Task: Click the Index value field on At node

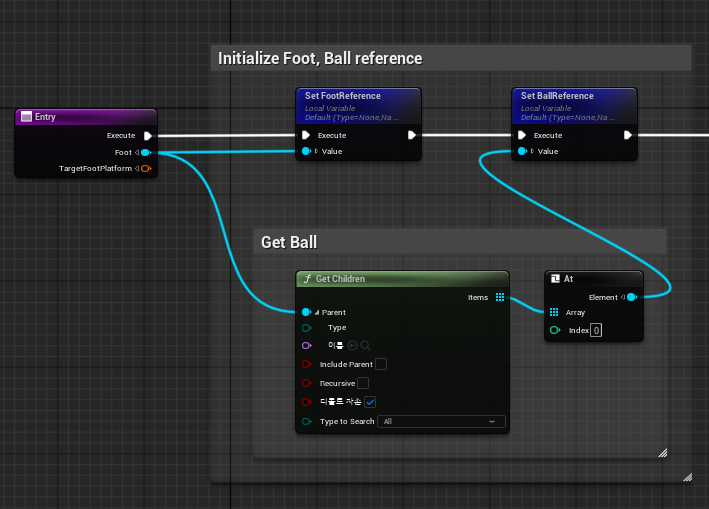Action: [595, 330]
